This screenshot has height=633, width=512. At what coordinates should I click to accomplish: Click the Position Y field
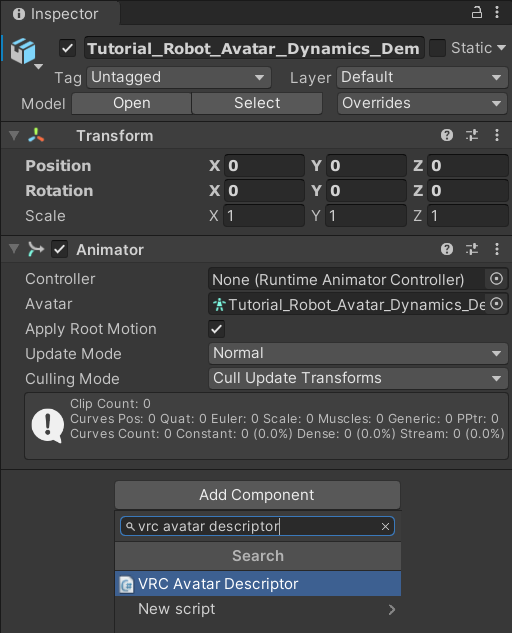tap(366, 166)
